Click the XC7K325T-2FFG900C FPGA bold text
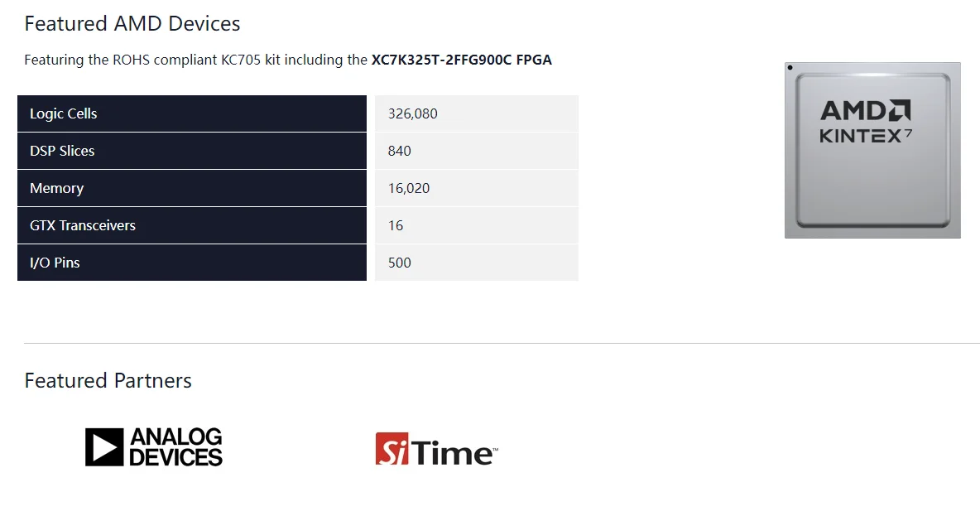The image size is (980, 521). (461, 60)
